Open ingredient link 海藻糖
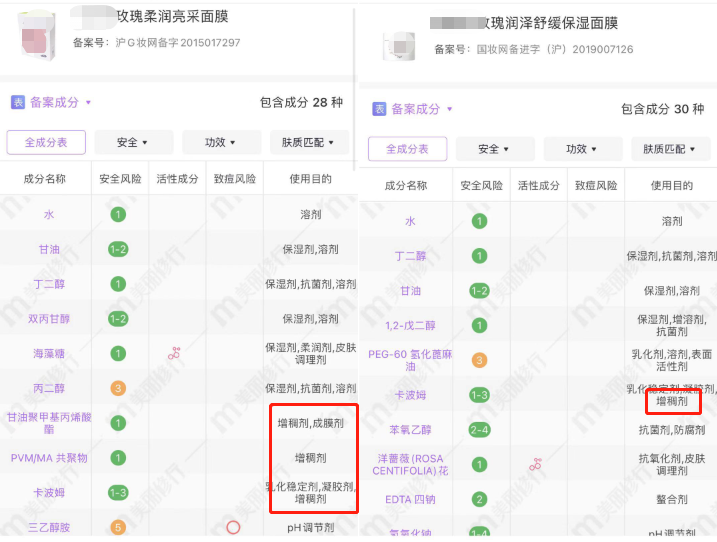The width and height of the screenshot is (717, 542). (49, 354)
